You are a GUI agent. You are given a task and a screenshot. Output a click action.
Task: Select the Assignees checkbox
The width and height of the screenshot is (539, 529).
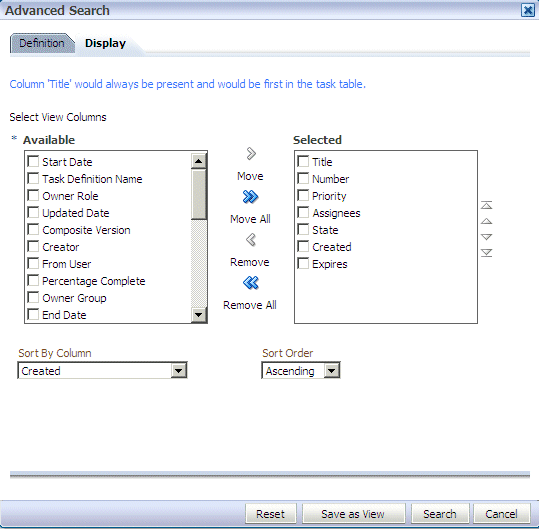pos(303,212)
